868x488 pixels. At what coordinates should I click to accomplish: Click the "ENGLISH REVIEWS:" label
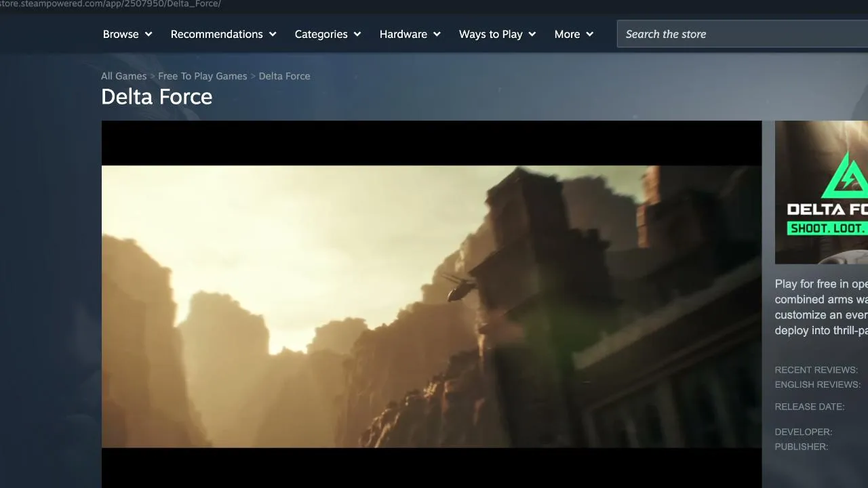[818, 384]
